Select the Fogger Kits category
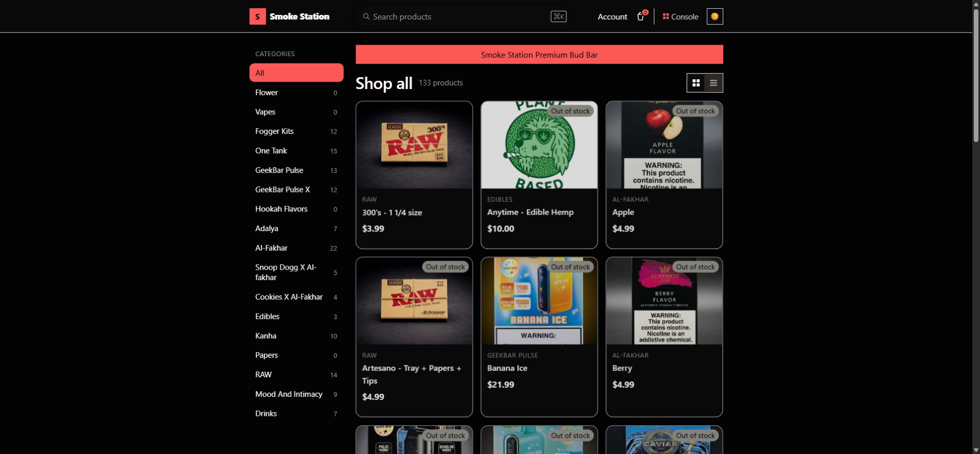980x454 pixels. pyautogui.click(x=296, y=131)
